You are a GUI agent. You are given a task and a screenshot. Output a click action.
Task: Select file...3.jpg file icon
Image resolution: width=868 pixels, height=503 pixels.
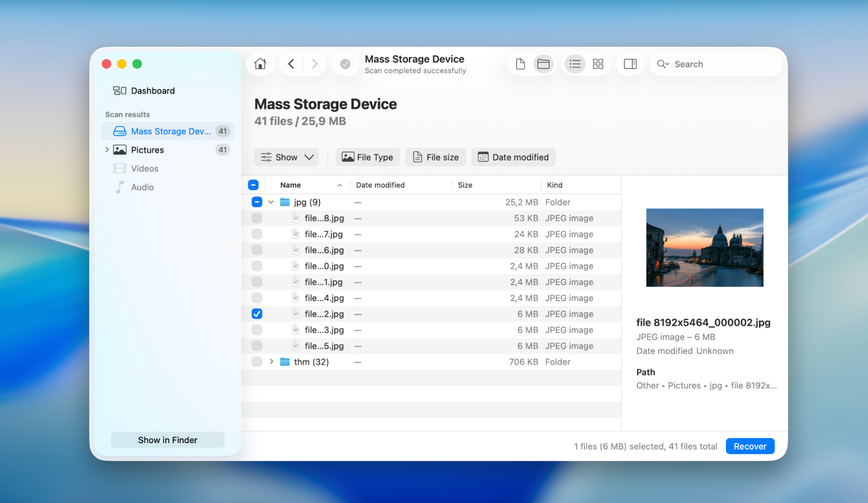tap(296, 330)
